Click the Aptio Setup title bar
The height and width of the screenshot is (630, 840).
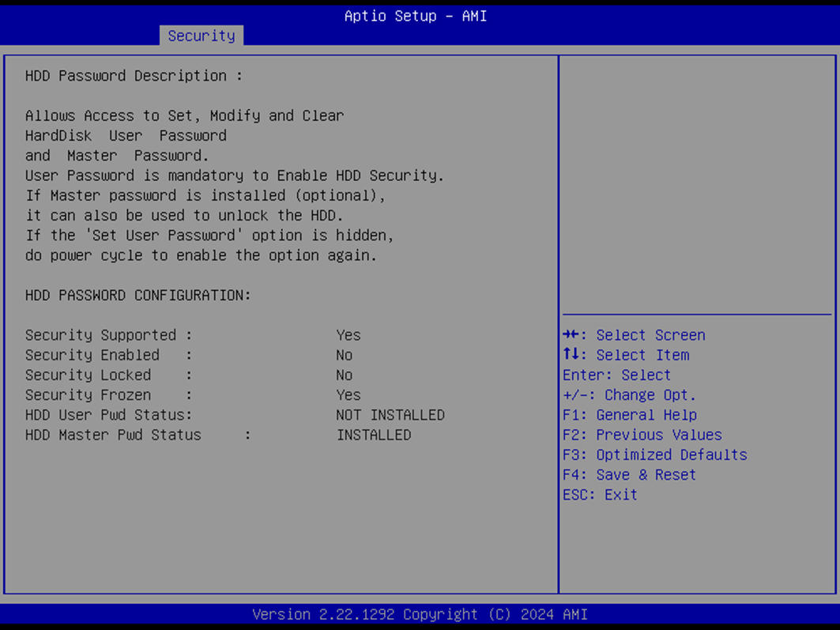coord(416,16)
